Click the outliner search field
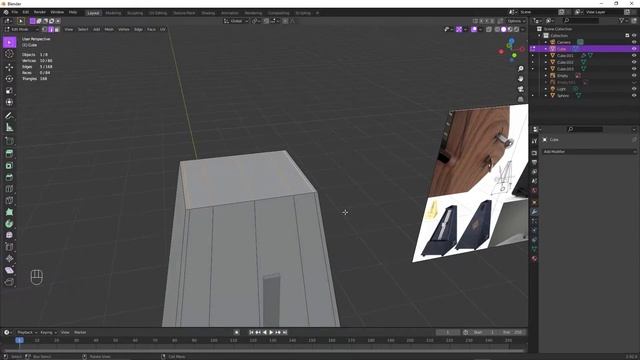Screen dimensions: 640x360 582,20
